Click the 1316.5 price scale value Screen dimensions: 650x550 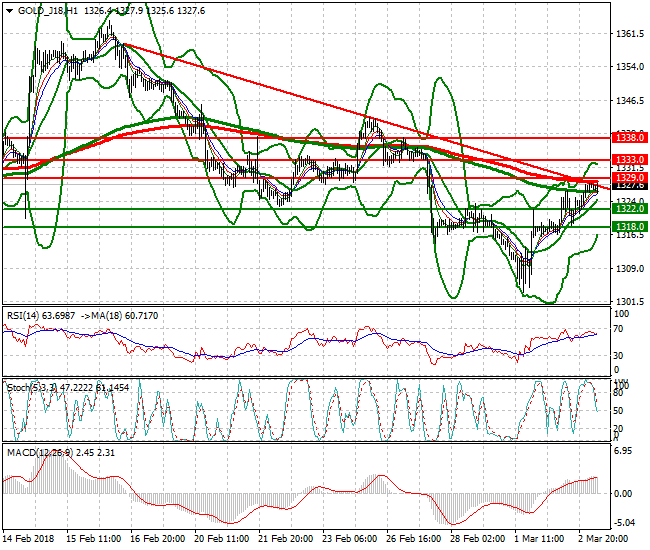point(630,235)
